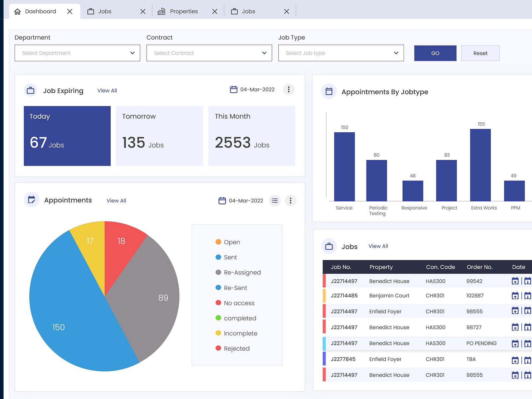Toggle the Completed item in the pie legend
532x399 pixels.
tap(240, 318)
